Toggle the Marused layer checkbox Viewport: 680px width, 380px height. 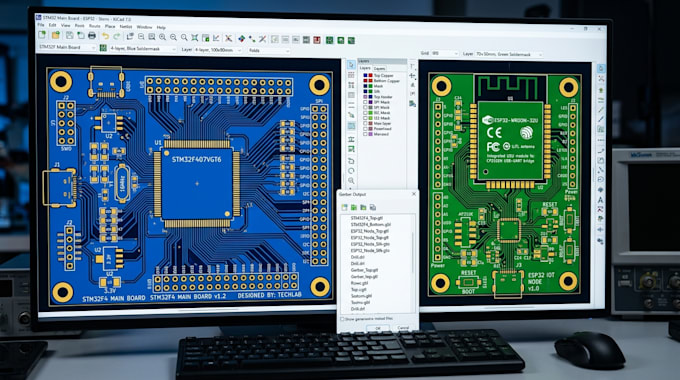[365, 134]
